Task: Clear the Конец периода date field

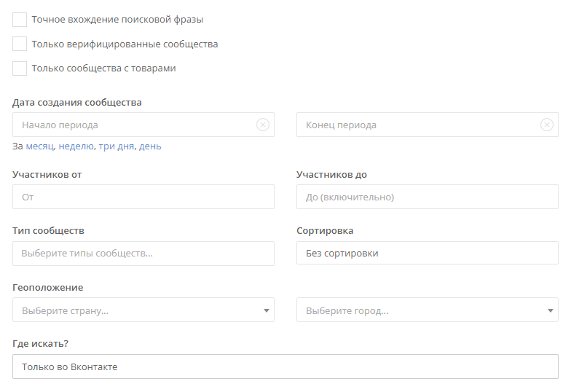Action: (x=546, y=125)
